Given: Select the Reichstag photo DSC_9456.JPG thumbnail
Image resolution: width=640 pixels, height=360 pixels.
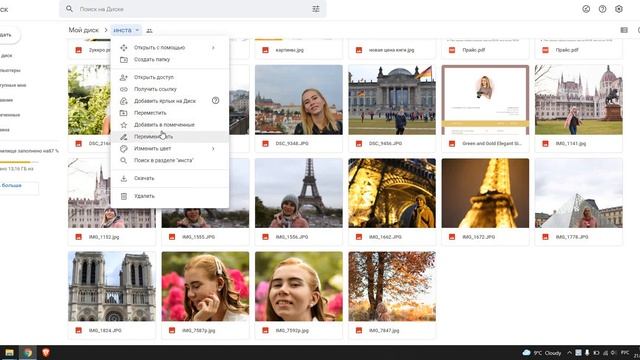Looking at the screenshot, I should pos(392,100).
